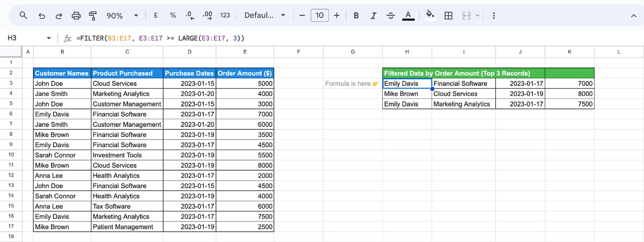Open the Default font dropdown
Screen dimensions: 644x242
click(265, 16)
